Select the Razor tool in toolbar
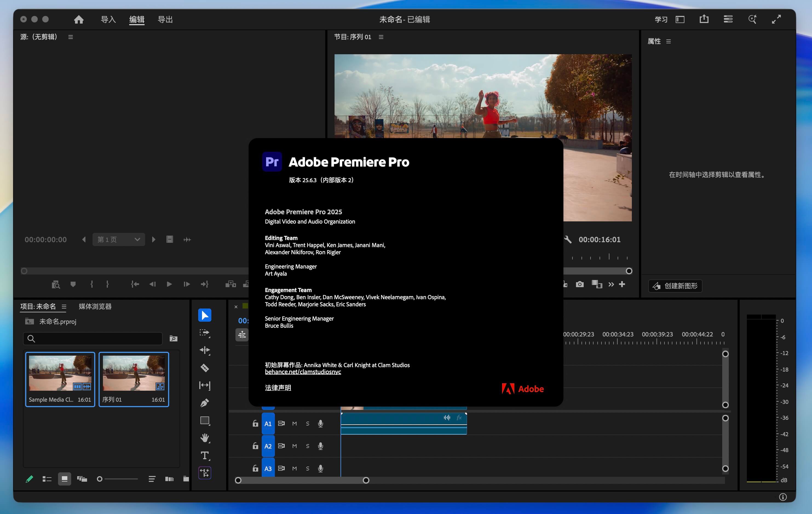The image size is (812, 514). point(205,368)
